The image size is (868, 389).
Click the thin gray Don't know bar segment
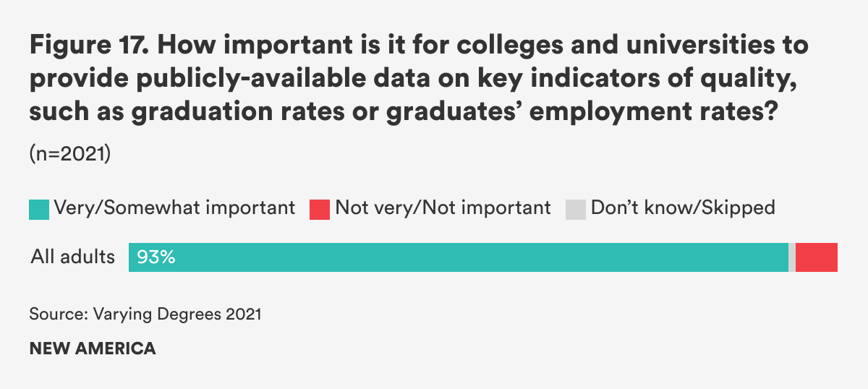[x=792, y=257]
